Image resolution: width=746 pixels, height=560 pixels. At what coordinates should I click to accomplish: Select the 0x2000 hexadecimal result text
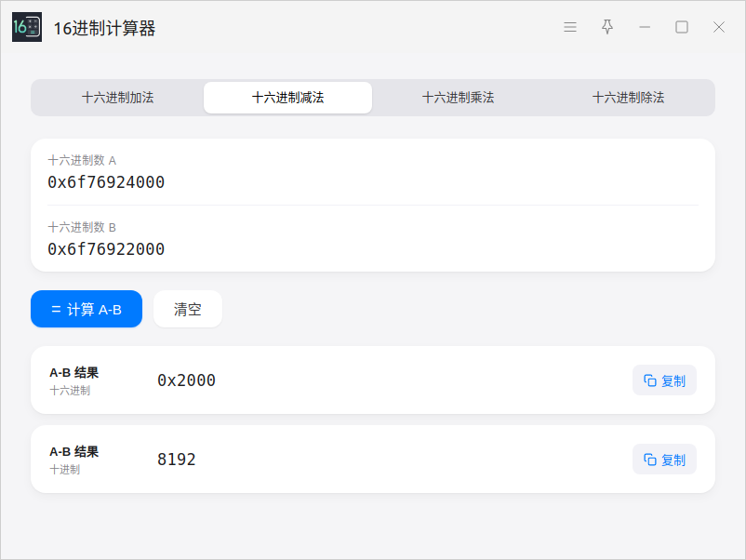click(x=186, y=380)
